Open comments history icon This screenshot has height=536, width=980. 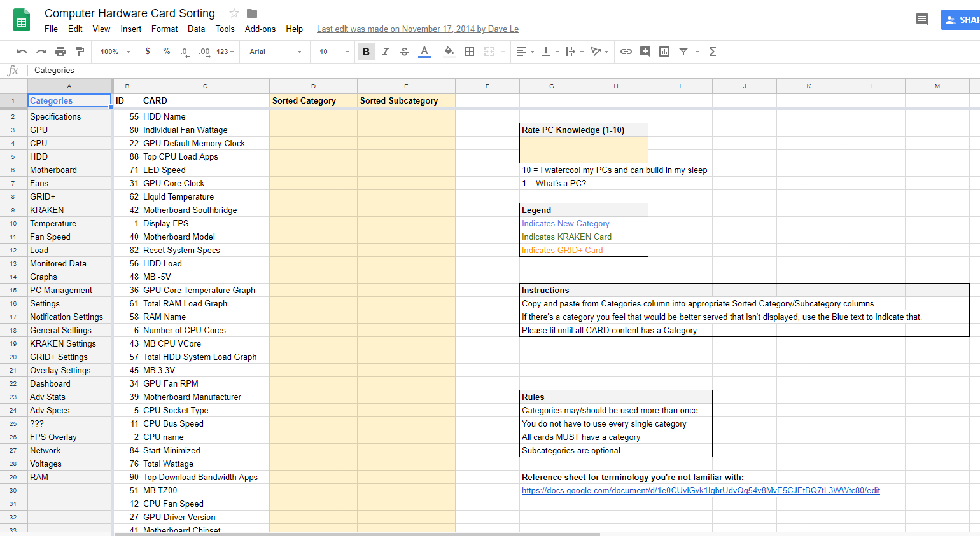[x=922, y=19]
